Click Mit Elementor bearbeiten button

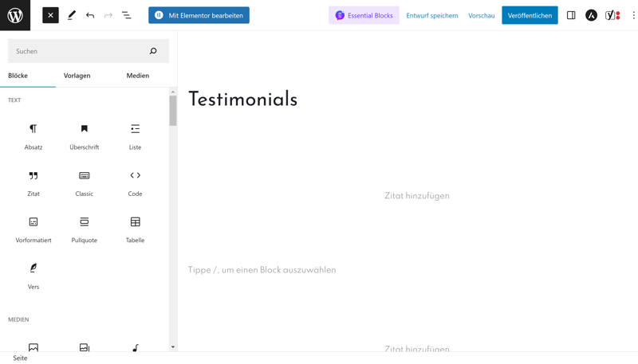(x=199, y=15)
